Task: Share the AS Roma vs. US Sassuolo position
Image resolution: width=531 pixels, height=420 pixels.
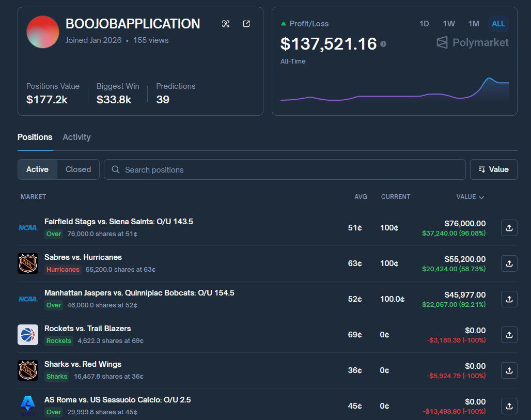Action: 509,406
